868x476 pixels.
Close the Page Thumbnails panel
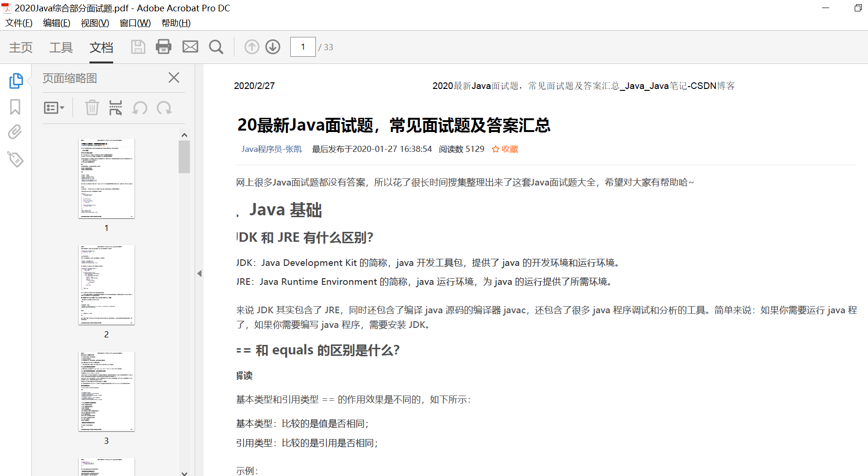(174, 78)
